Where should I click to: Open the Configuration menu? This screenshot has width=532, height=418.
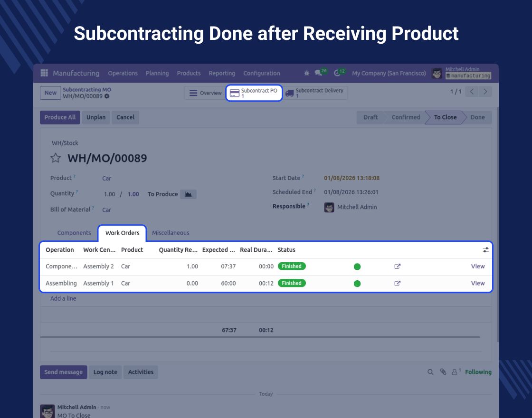click(x=262, y=73)
